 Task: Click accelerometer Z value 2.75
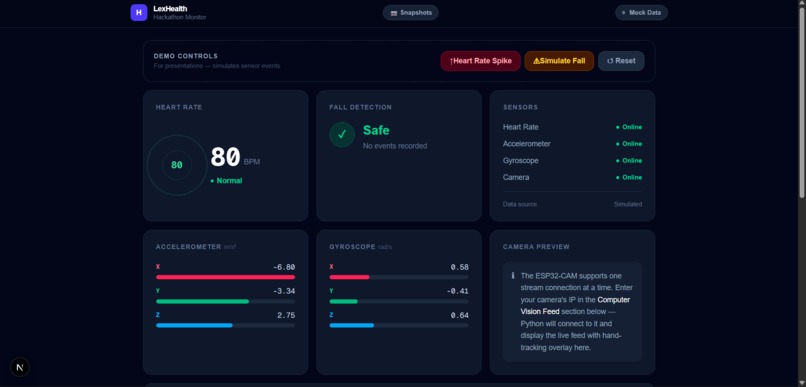pos(286,316)
